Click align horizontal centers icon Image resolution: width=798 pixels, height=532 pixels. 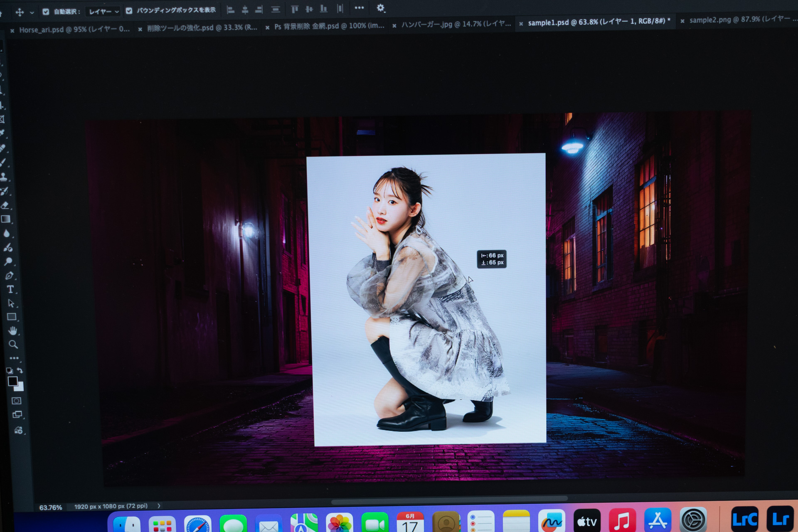245,10
